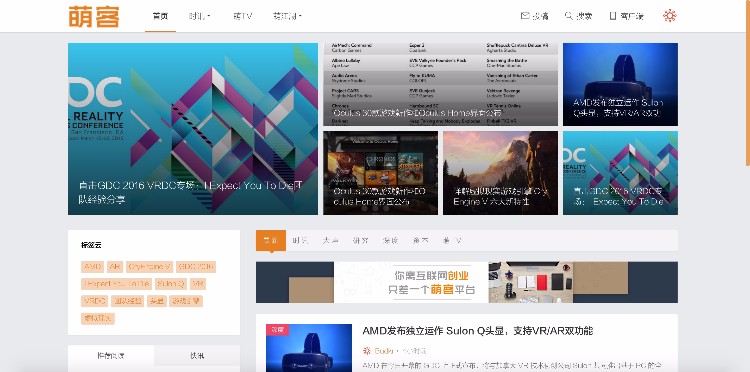Image resolution: width=750 pixels, height=372 pixels.
Task: Select the left sidebar tab beside 快讯
Action: [x=111, y=356]
